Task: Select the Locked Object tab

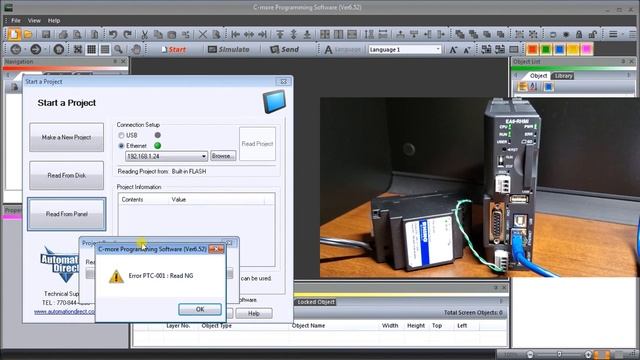Action: (316, 302)
